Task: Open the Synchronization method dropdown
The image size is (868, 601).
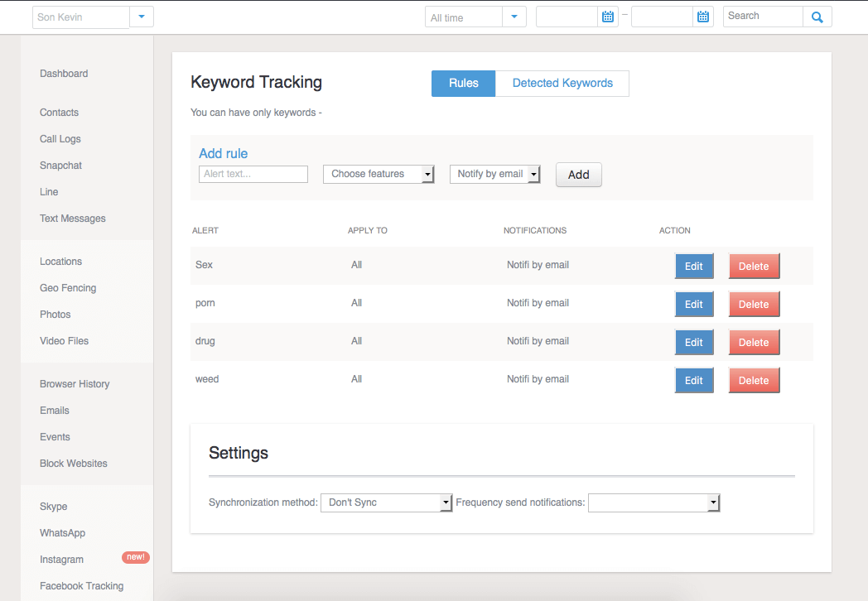Action: coord(446,502)
